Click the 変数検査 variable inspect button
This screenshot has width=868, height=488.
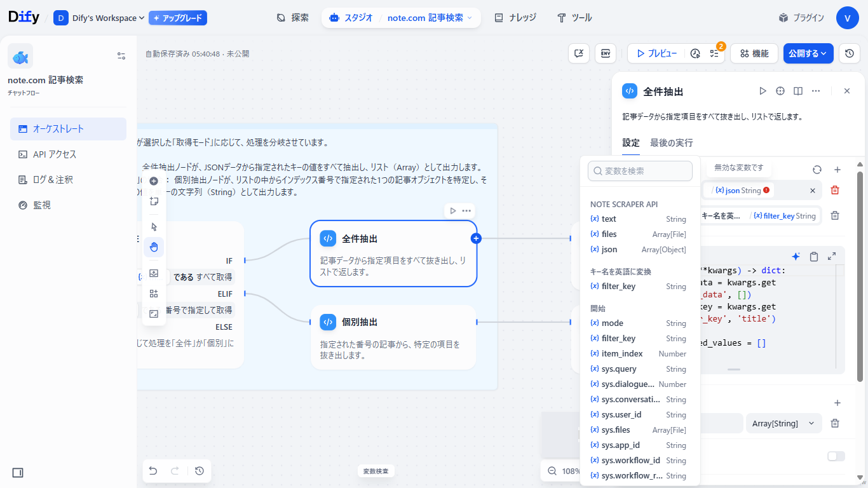click(376, 471)
